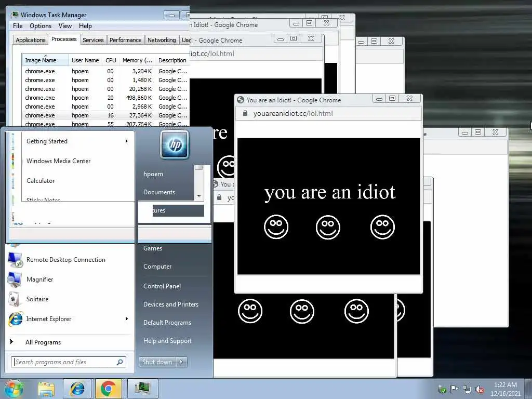Click the Shut down button

point(157,362)
